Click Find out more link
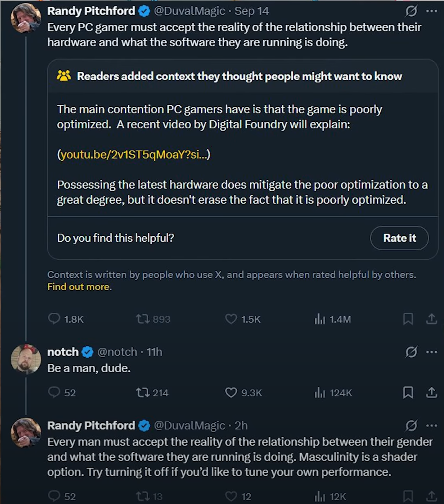Viewport: 444px width, 504px height. coord(79,287)
